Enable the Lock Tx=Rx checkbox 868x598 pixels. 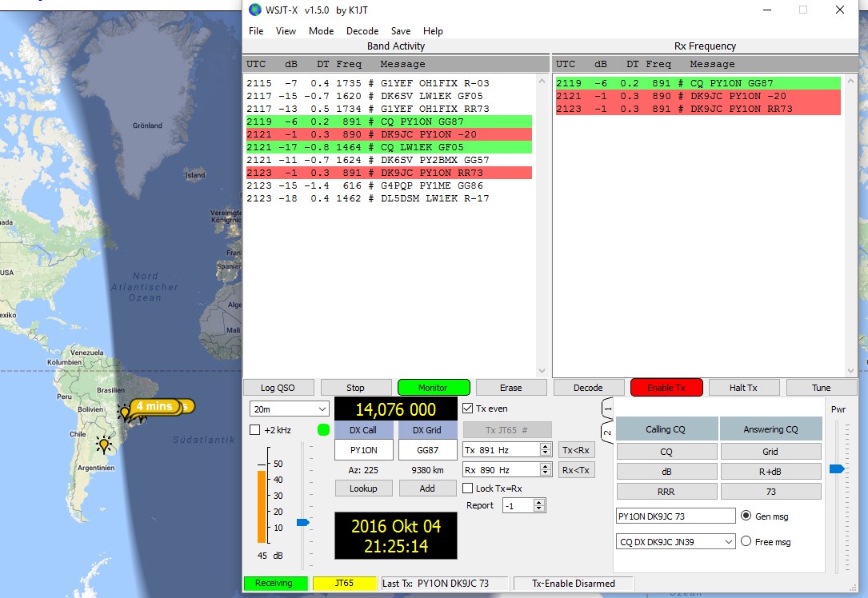pyautogui.click(x=468, y=488)
